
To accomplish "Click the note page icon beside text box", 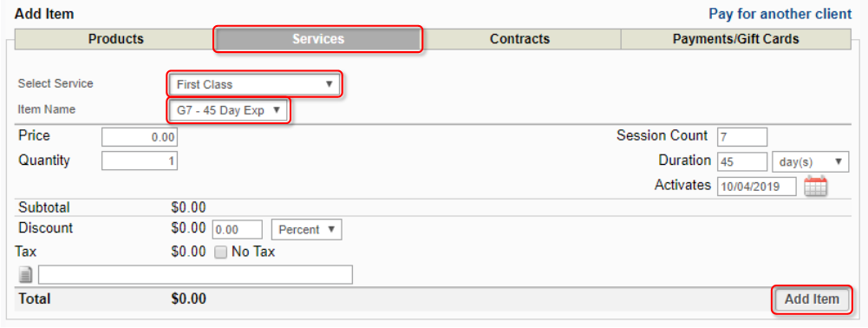I will [x=26, y=274].
